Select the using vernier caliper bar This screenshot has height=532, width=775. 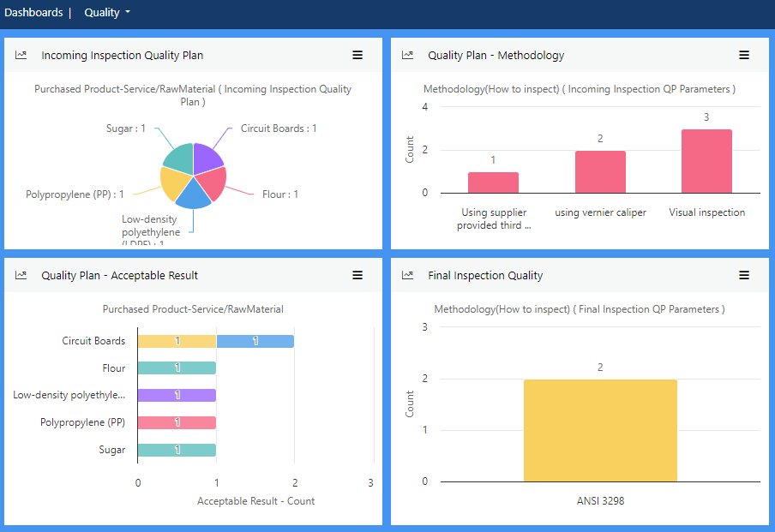[x=600, y=172]
